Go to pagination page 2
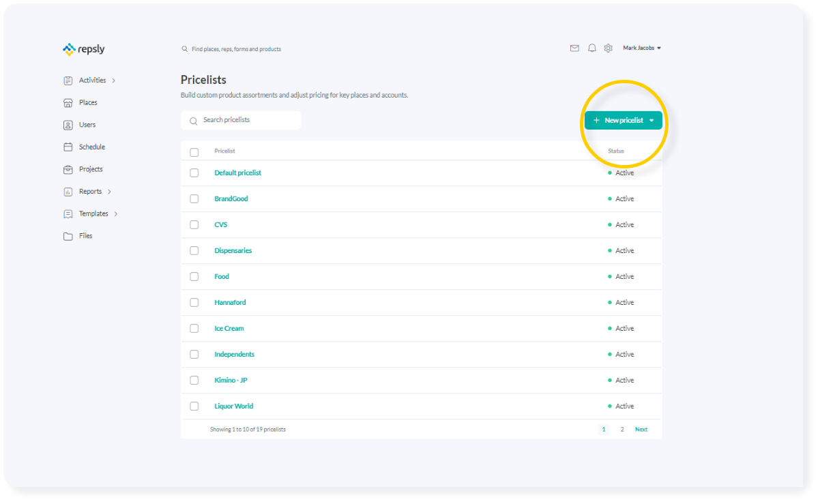The image size is (820, 504). pyautogui.click(x=622, y=430)
